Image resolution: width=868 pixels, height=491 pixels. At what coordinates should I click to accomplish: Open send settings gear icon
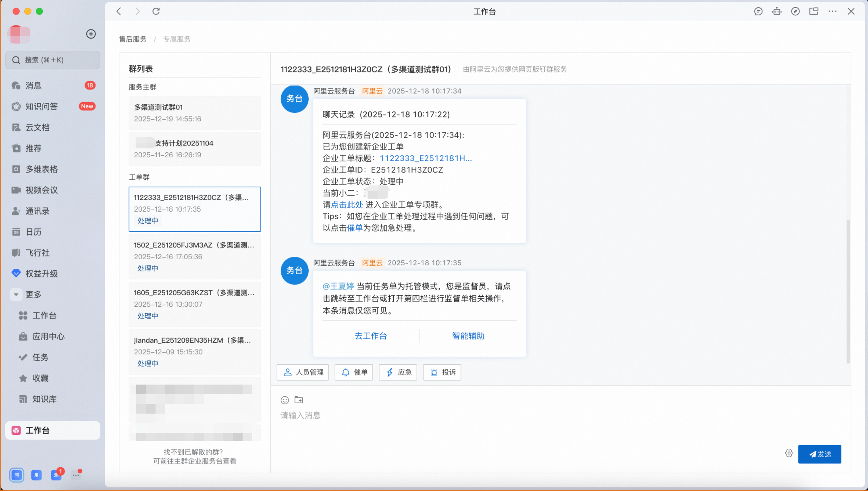[x=789, y=454]
